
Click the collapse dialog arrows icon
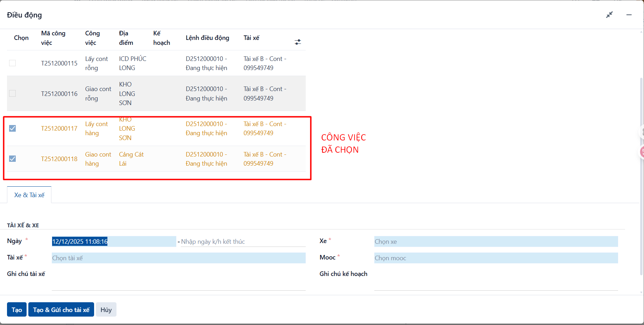pos(609,15)
